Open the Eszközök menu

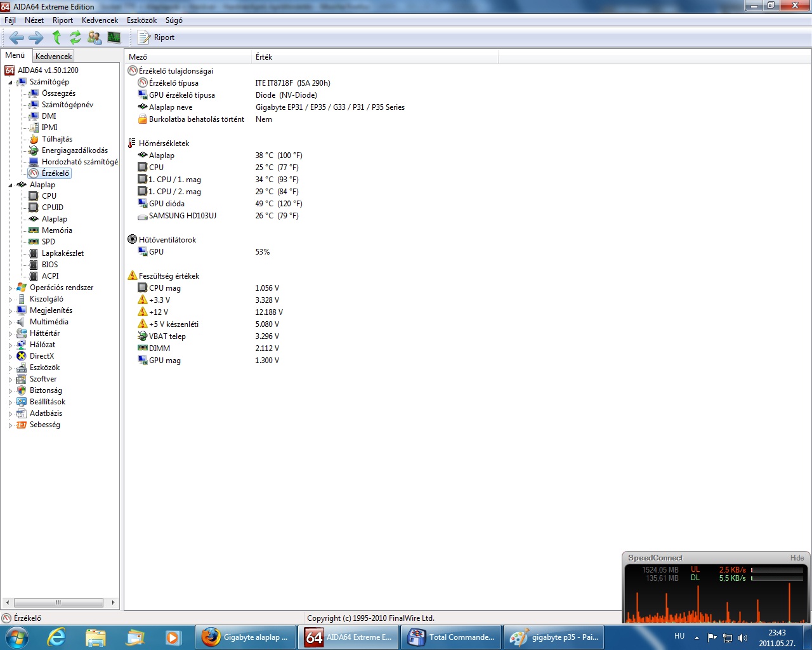[141, 20]
